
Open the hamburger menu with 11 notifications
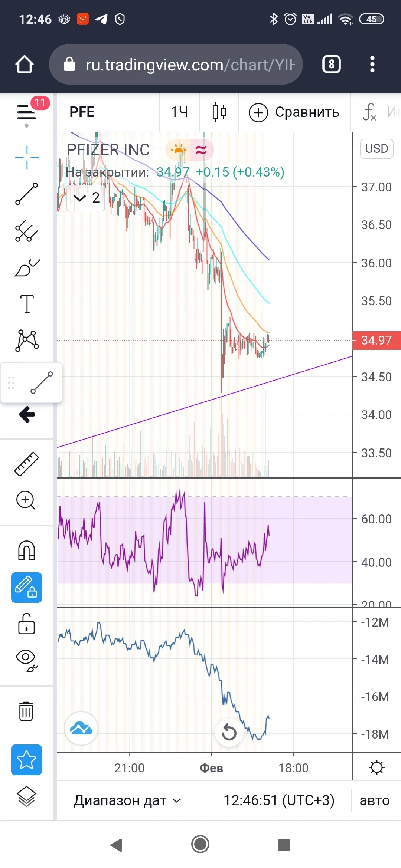(x=26, y=112)
